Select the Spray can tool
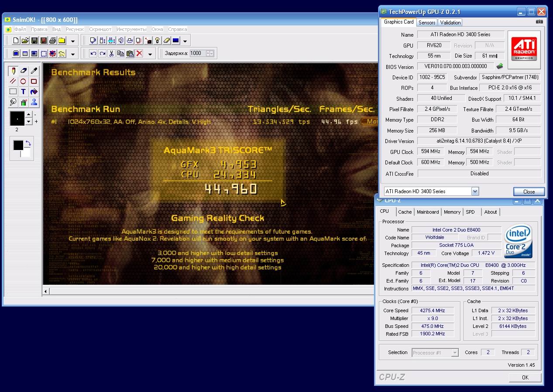The image size is (553, 392). point(24,102)
